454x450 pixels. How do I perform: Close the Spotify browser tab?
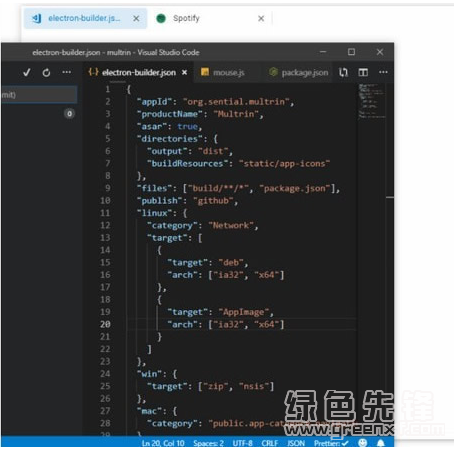(261, 19)
